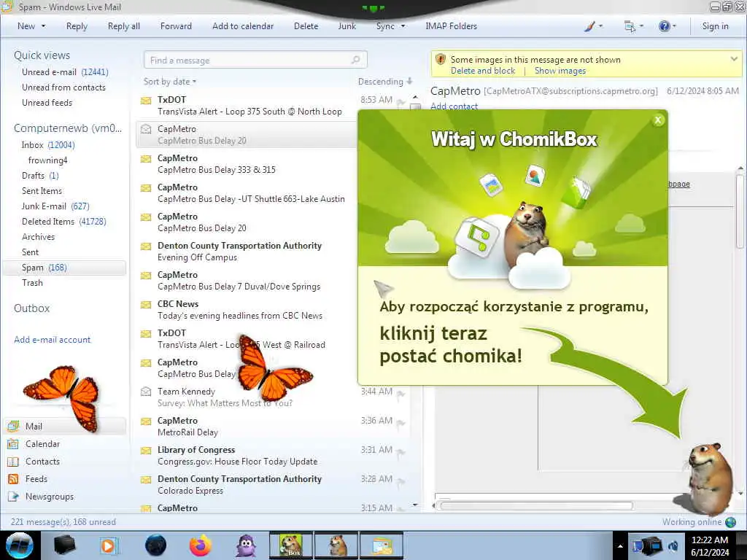
Task: Click the search magnifier icon in Find a message
Action: pyautogui.click(x=356, y=60)
